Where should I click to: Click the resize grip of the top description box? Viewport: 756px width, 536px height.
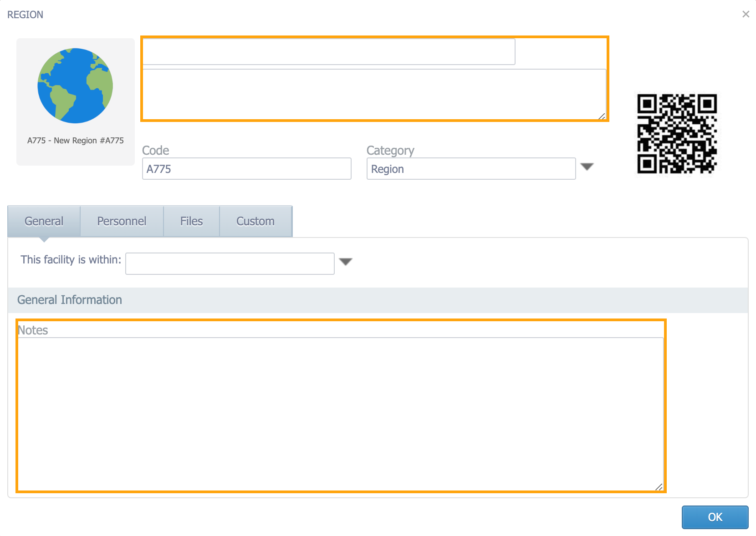click(602, 116)
